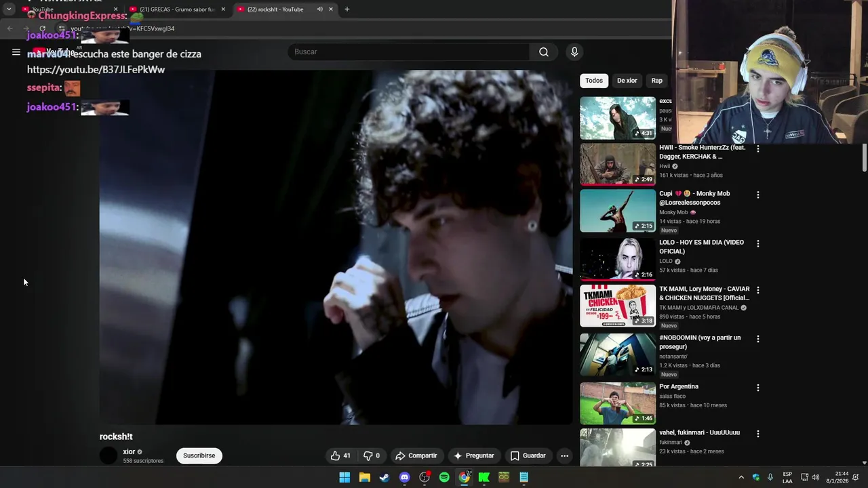Open options for #NOBOOMIN video
This screenshot has width=868, height=488.
tap(758, 339)
